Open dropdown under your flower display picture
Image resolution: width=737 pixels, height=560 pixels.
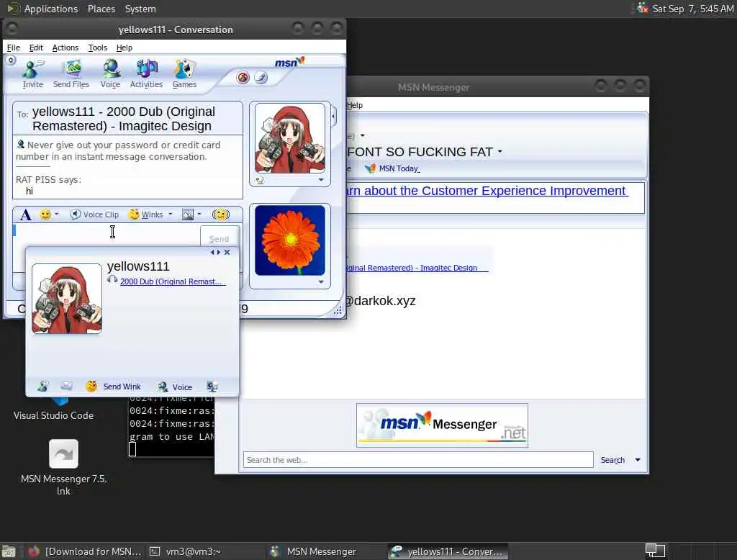pos(321,281)
